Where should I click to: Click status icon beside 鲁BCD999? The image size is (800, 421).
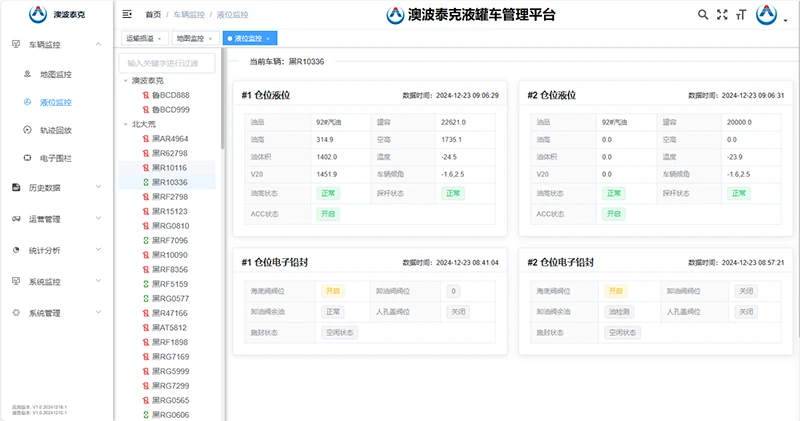point(146,110)
